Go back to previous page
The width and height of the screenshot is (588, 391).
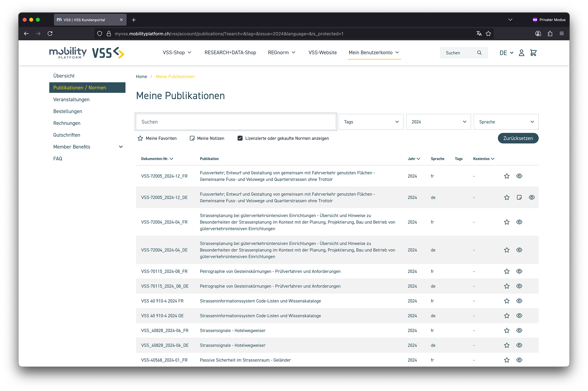click(x=26, y=33)
